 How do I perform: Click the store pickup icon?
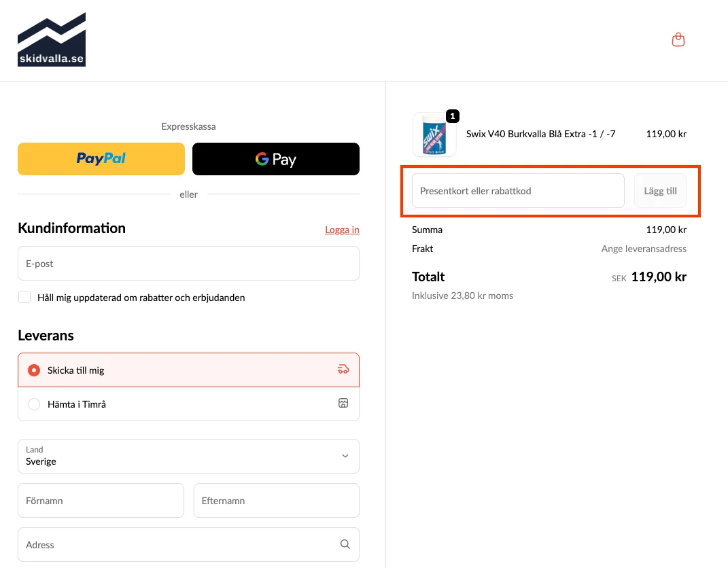tap(343, 404)
